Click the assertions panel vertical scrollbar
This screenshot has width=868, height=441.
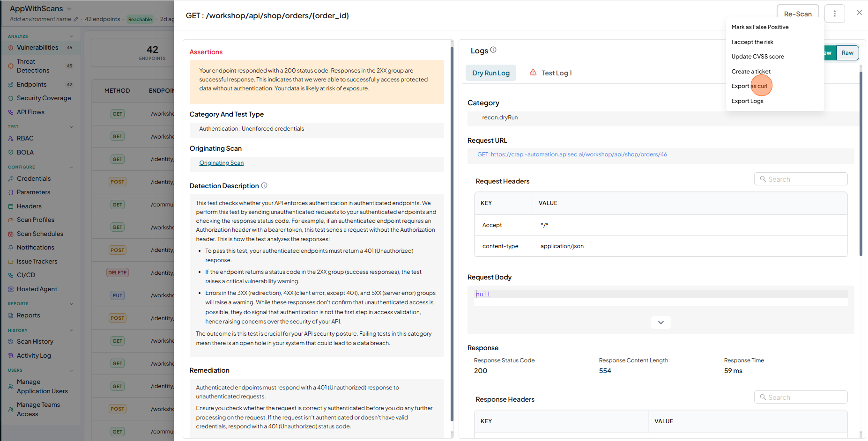(452, 234)
